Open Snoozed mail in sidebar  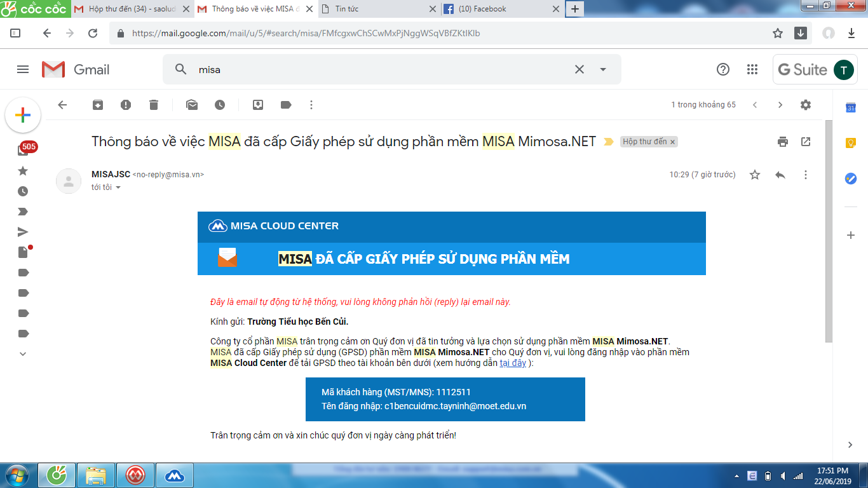click(23, 191)
